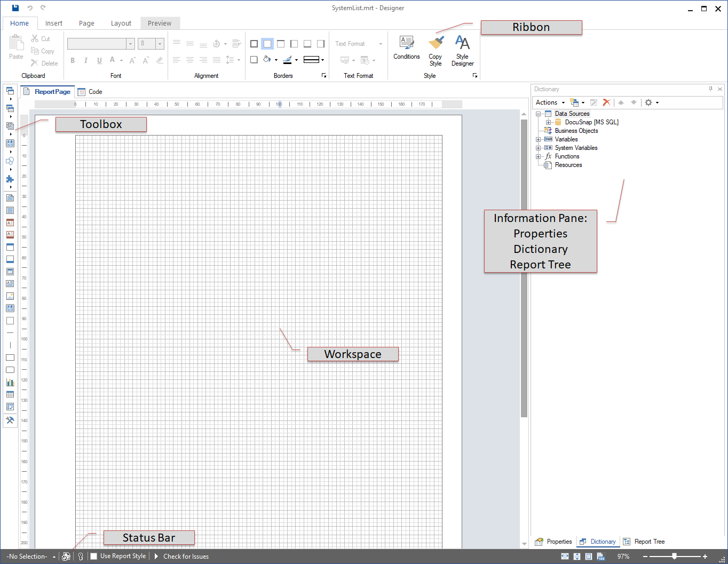The width and height of the screenshot is (728, 564).
Task: Expand the System Variables tree node
Action: pyautogui.click(x=538, y=148)
